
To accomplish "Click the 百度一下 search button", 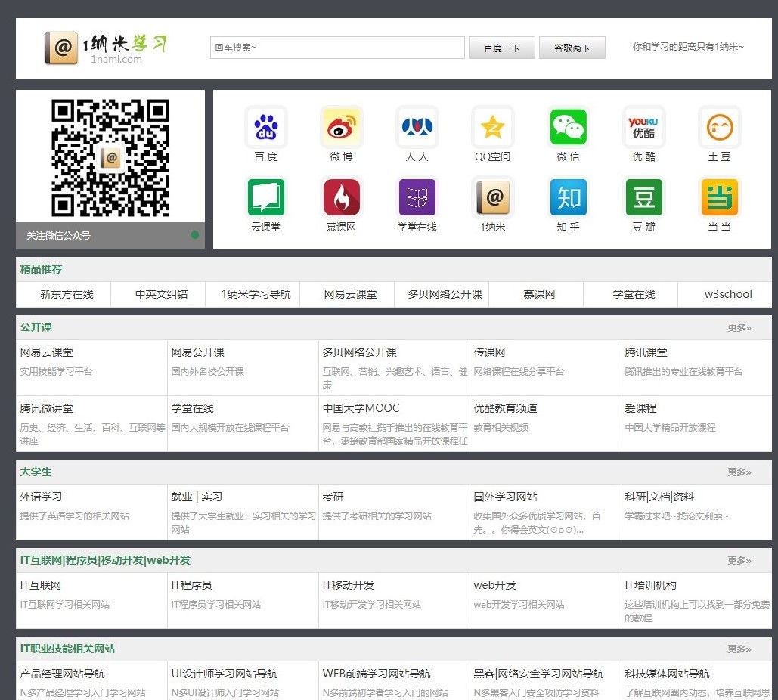I will click(x=501, y=48).
